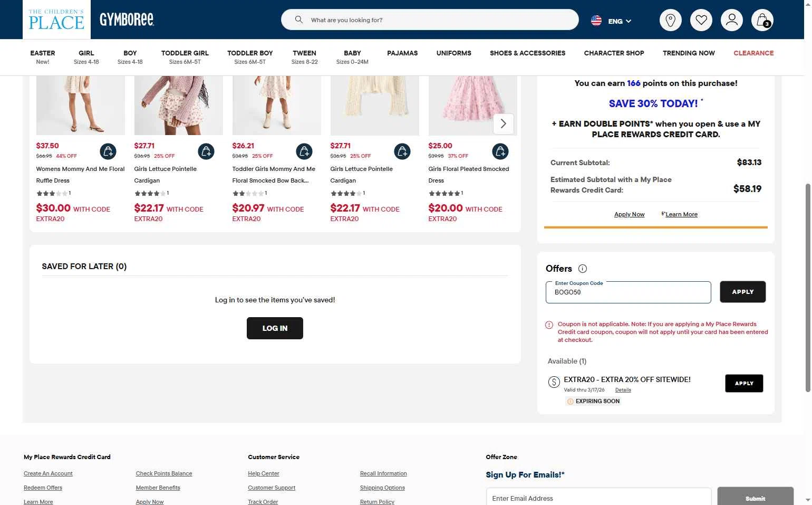Open Toddler Girls Mommy And Me product title
Image resolution: width=812 pixels, height=505 pixels.
[274, 175]
